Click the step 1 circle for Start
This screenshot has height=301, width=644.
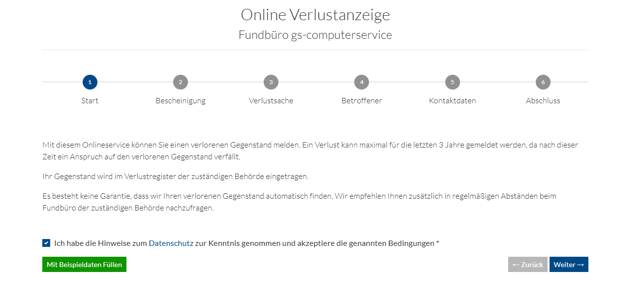pyautogui.click(x=90, y=82)
